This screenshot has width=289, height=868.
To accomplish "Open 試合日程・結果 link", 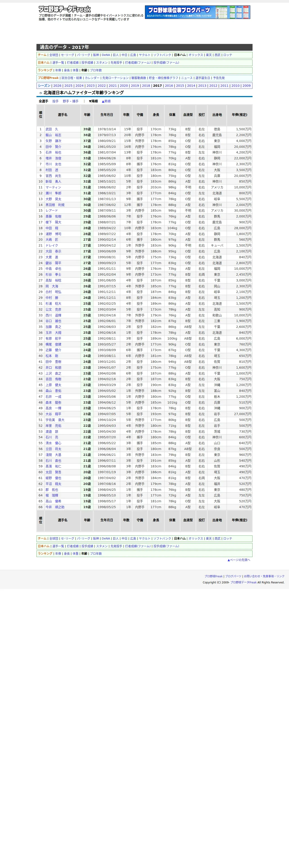I will coord(72,78).
